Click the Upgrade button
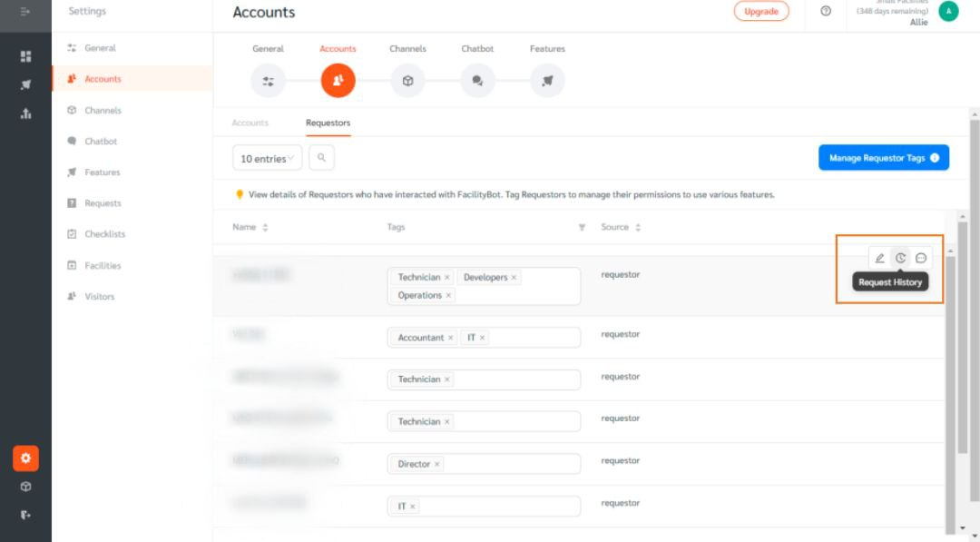980x542 pixels. [x=761, y=11]
